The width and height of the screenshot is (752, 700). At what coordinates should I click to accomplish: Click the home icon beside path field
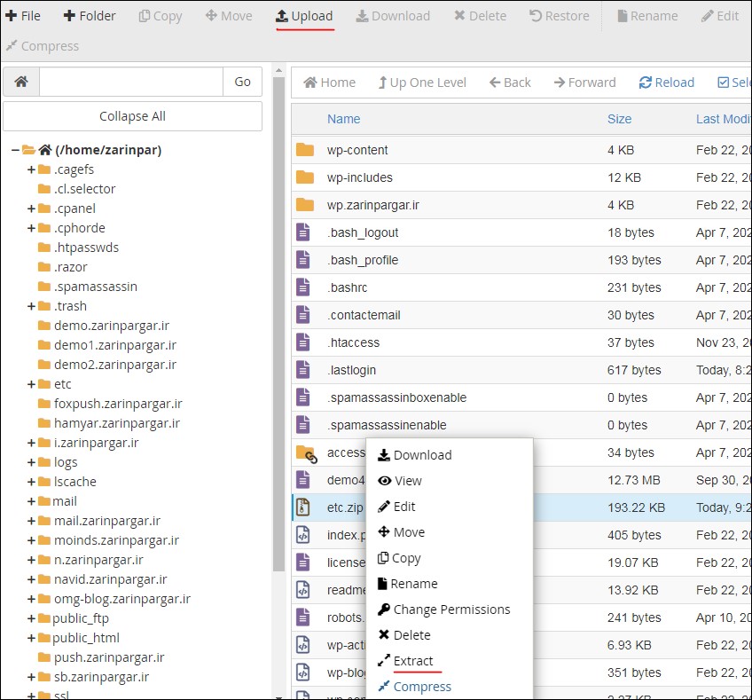pyautogui.click(x=21, y=82)
